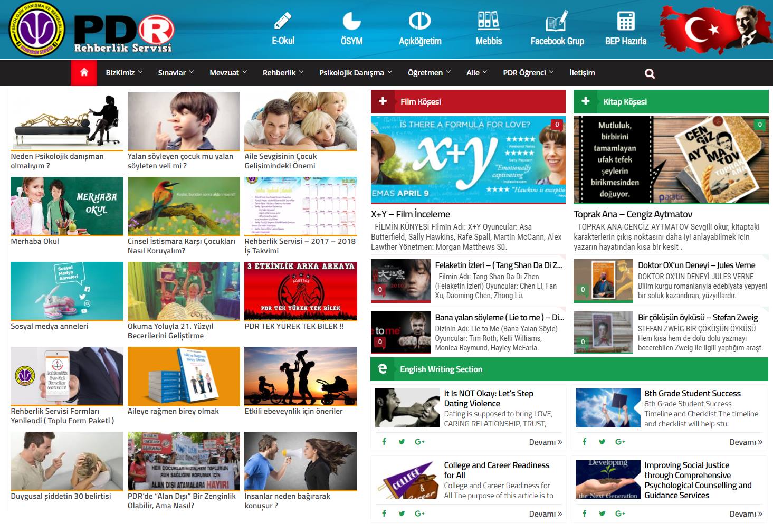Click Devamı under Dating Violence article

click(545, 442)
